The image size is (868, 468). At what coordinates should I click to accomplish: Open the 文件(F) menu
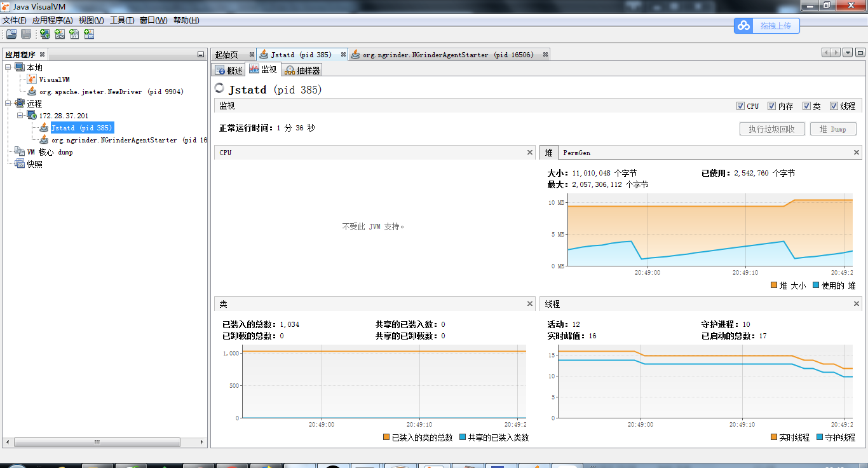[15, 20]
